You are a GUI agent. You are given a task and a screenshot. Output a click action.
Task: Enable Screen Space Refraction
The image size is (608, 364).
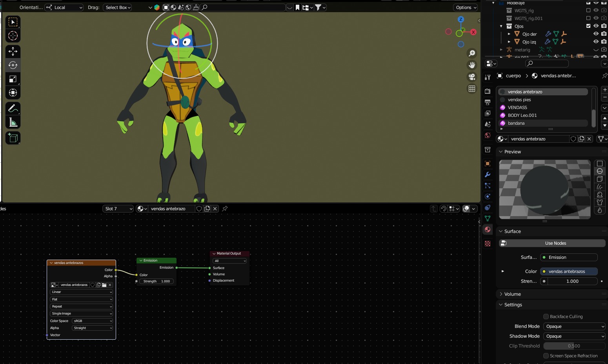pyautogui.click(x=546, y=356)
